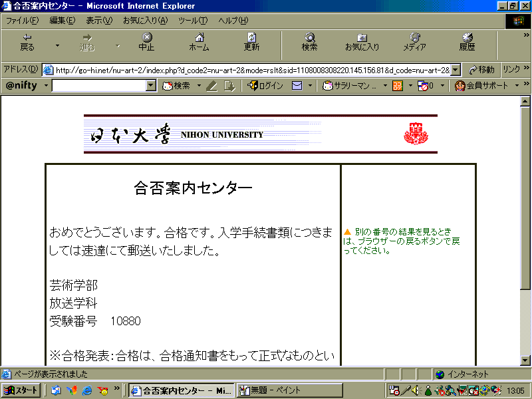Expand the @nifty search box dropdown
This screenshot has width=532, height=399.
151,86
